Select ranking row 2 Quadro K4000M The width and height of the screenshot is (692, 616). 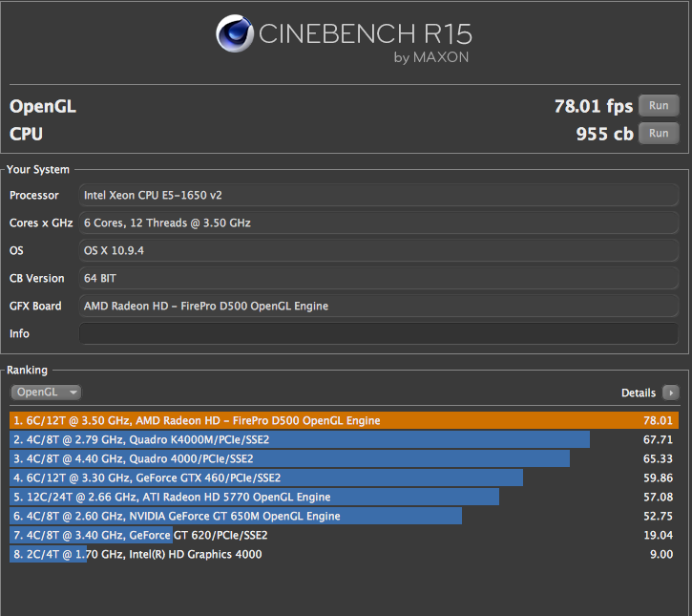[344, 440]
